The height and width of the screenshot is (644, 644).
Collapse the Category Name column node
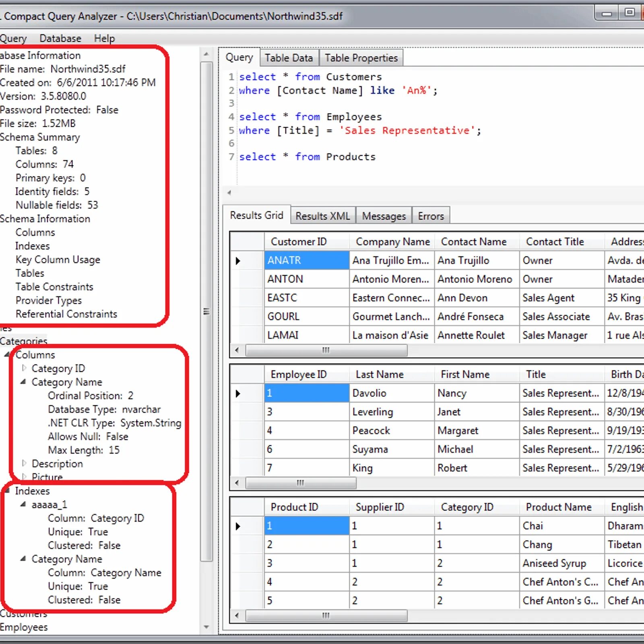click(x=24, y=382)
